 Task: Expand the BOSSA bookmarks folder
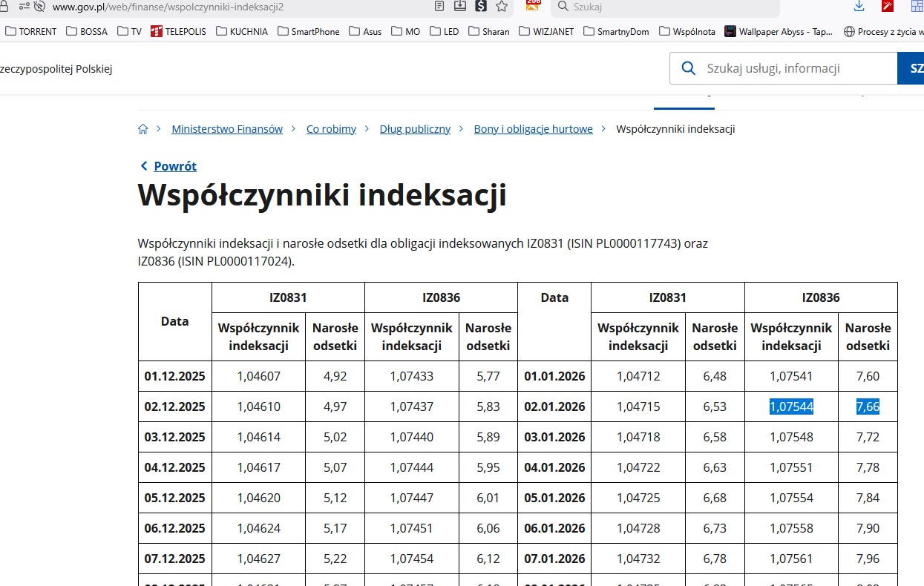pyautogui.click(x=87, y=31)
